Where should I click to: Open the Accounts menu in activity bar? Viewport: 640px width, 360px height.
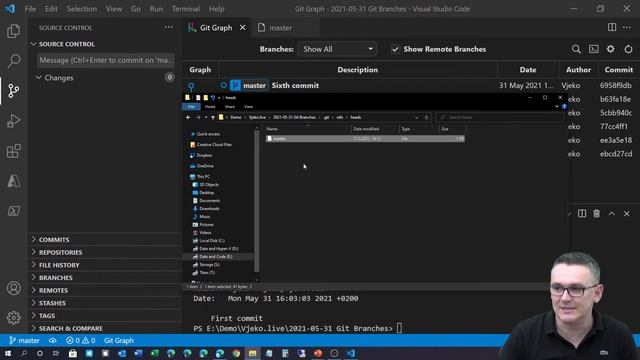[x=13, y=288]
